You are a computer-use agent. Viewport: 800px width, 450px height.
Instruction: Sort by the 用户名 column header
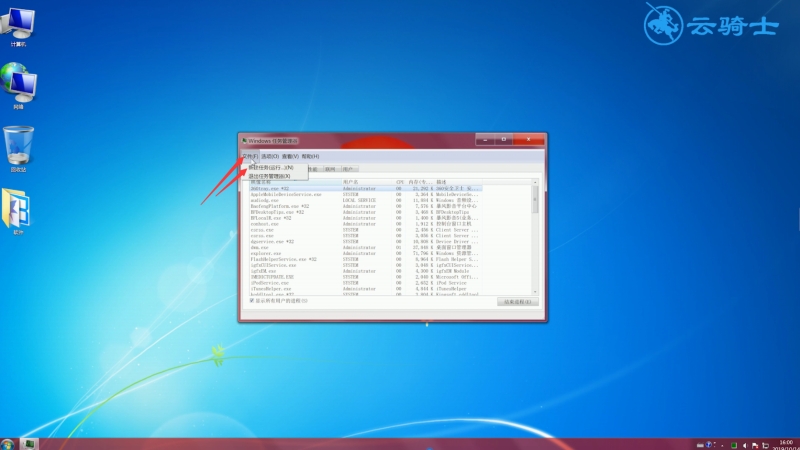coord(367,182)
